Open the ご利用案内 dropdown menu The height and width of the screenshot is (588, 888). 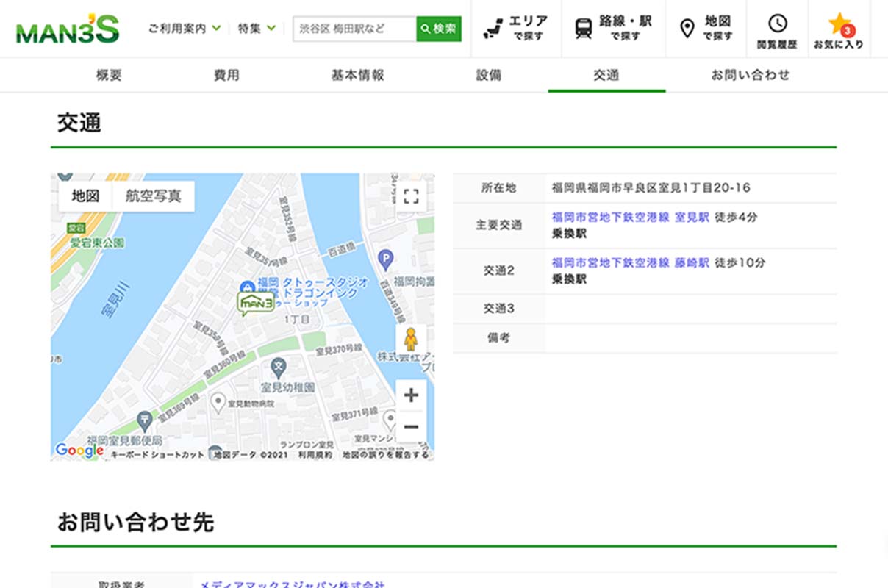(x=184, y=29)
